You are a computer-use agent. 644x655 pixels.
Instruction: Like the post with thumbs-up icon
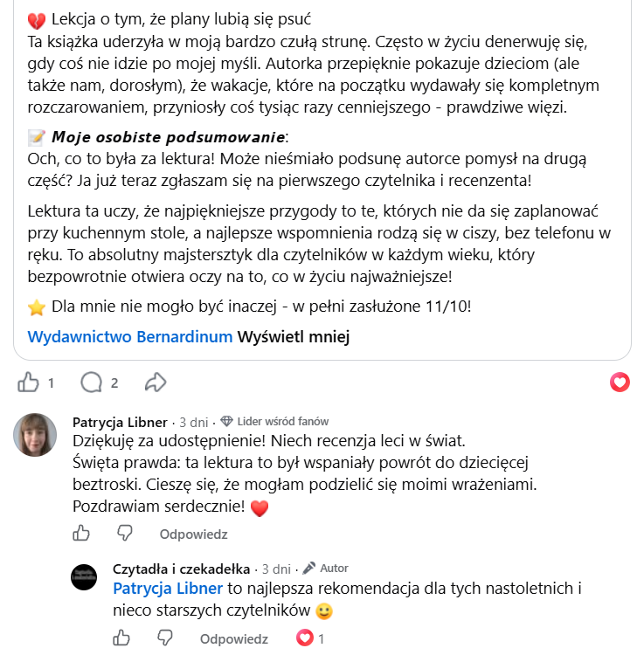[28, 383]
